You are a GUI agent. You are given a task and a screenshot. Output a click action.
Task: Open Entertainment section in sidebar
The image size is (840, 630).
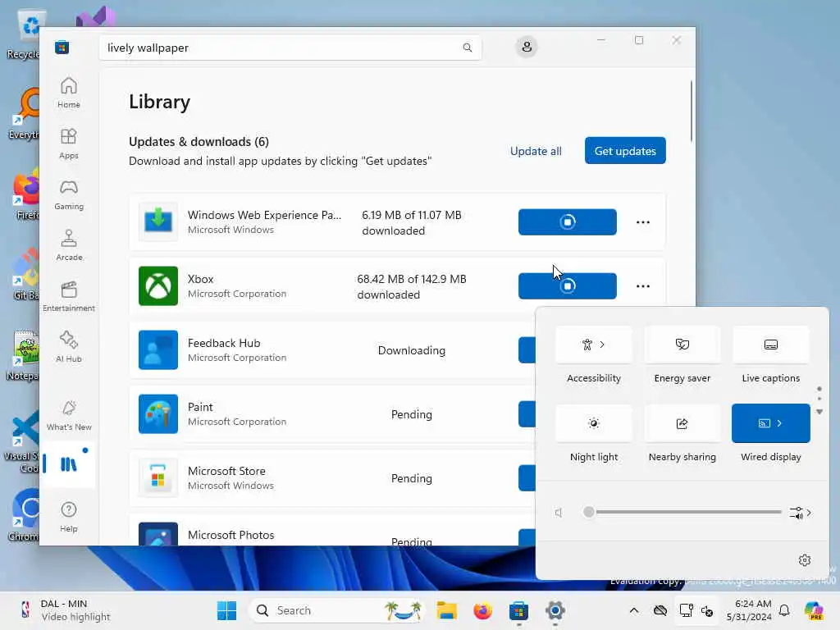point(69,296)
